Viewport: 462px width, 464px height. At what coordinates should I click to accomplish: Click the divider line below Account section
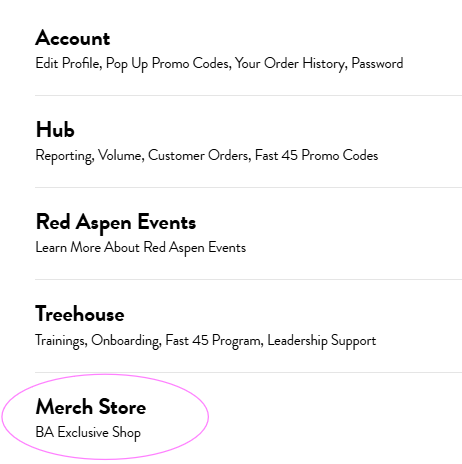pyautogui.click(x=248, y=95)
